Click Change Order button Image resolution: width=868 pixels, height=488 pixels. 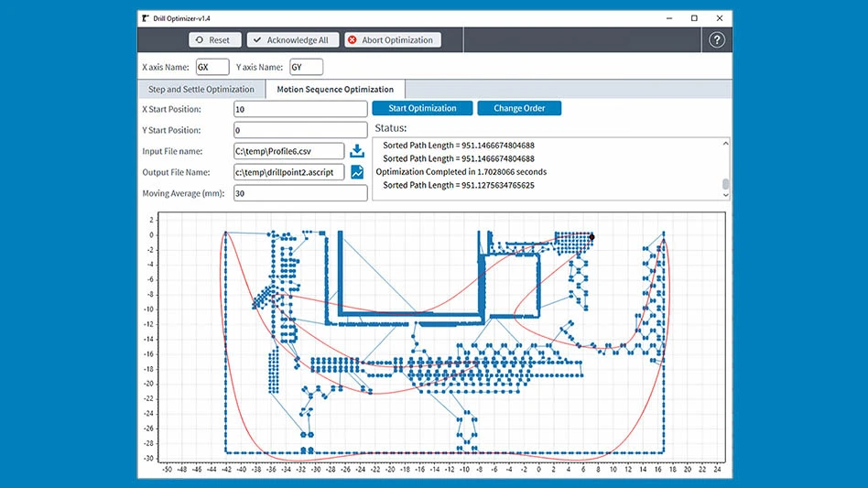click(x=519, y=108)
